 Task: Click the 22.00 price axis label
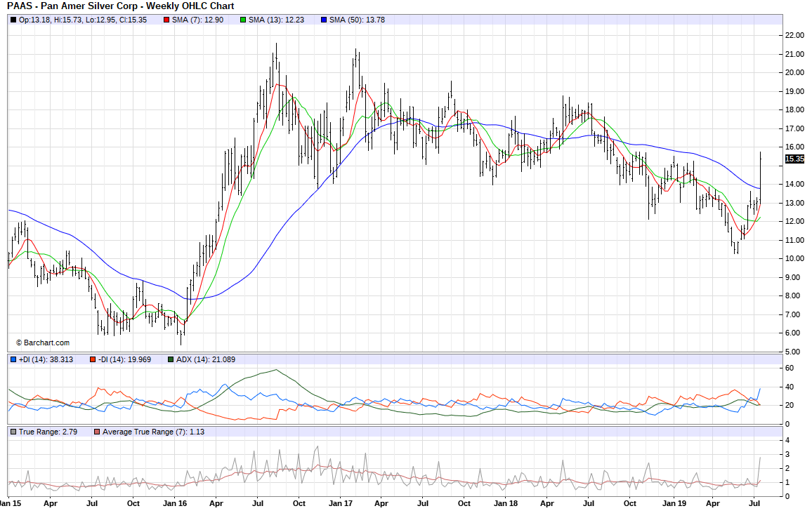(x=794, y=35)
